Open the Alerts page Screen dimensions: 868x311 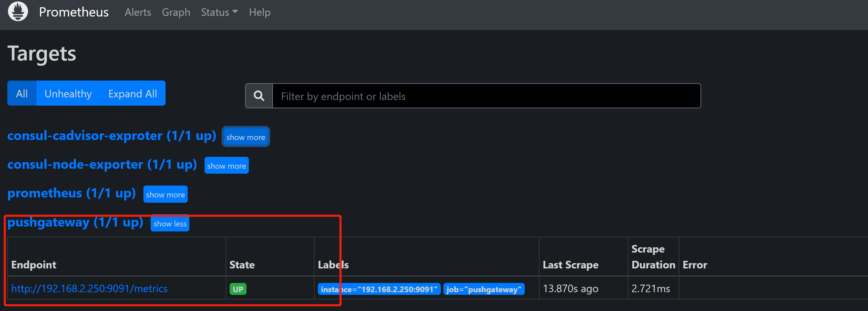(138, 13)
